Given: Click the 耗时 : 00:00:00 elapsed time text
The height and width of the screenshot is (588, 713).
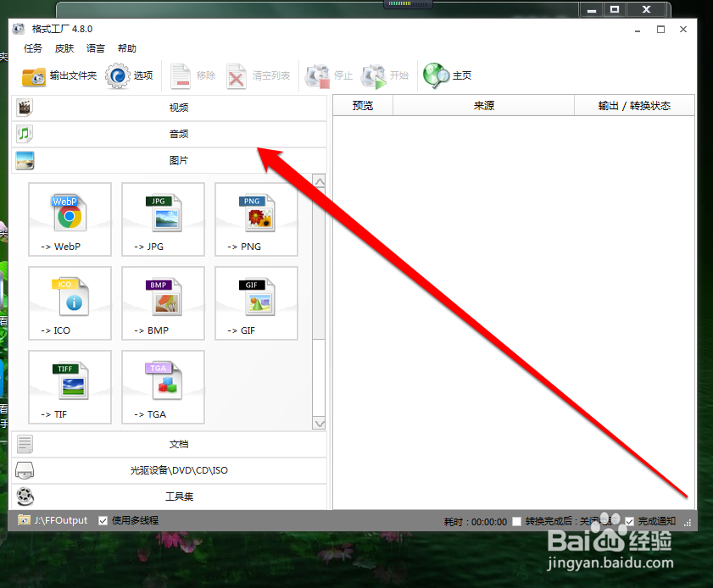Looking at the screenshot, I should click(x=475, y=522).
